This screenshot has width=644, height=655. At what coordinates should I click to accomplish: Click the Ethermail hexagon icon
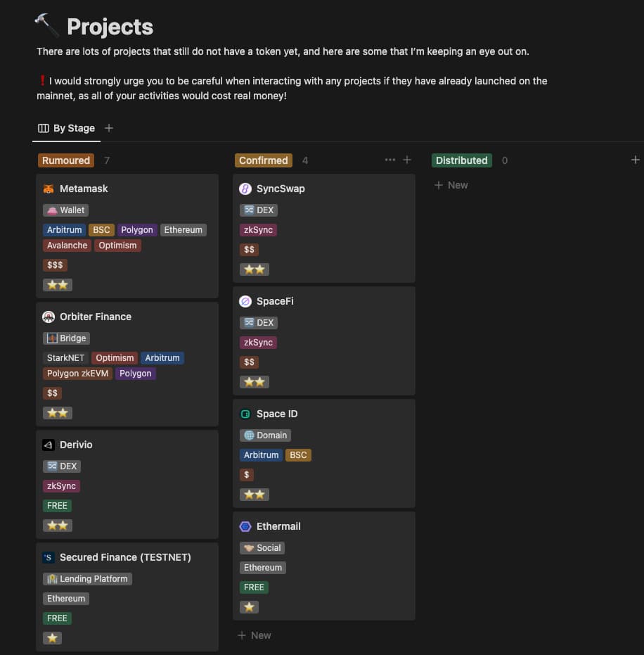click(x=245, y=526)
